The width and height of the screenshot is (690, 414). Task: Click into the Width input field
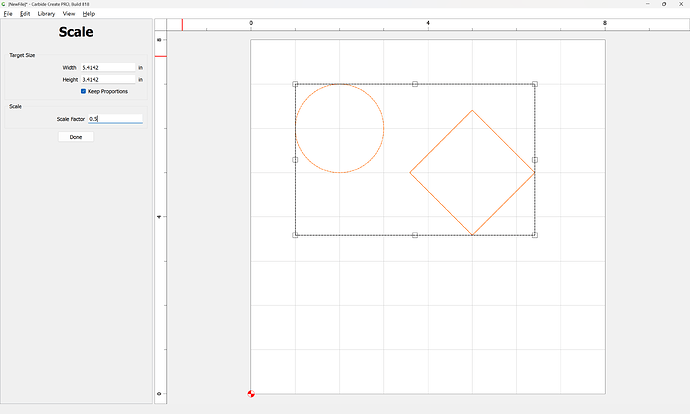coord(107,67)
